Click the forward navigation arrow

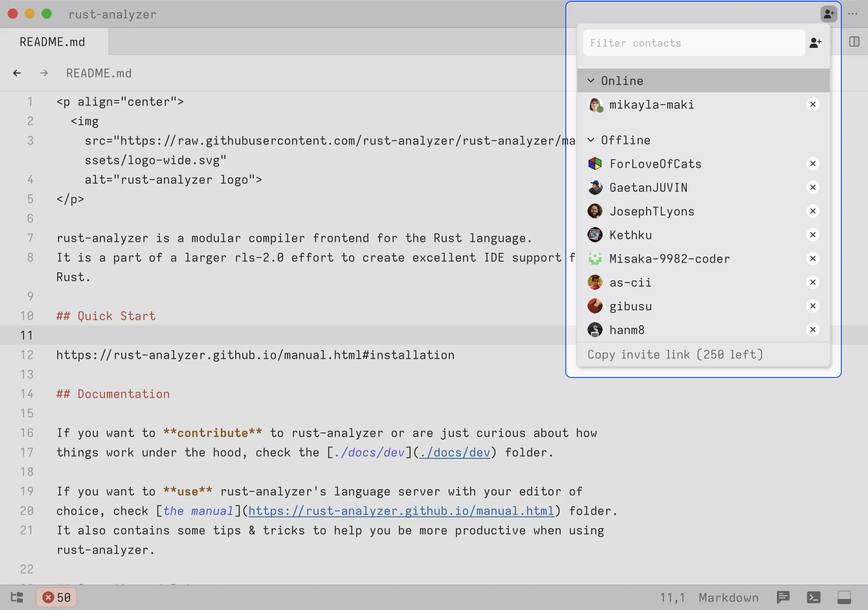click(44, 73)
